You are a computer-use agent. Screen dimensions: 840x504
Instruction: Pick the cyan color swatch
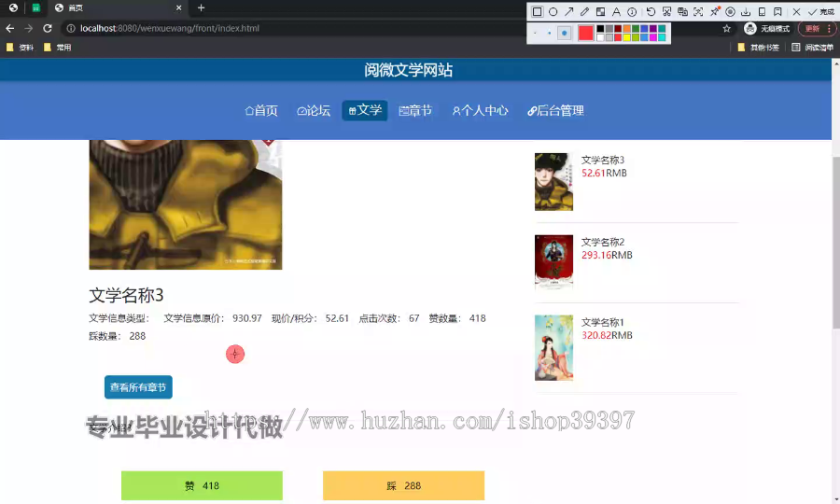[662, 37]
